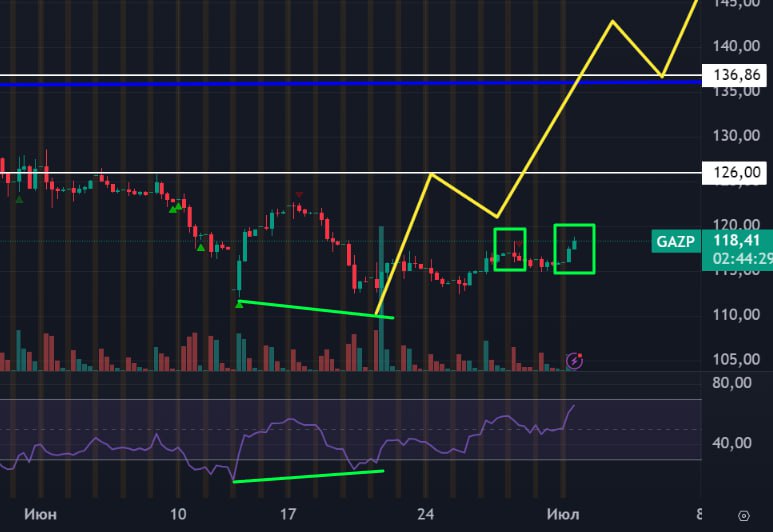Click the lightning event marker icon

point(574,361)
